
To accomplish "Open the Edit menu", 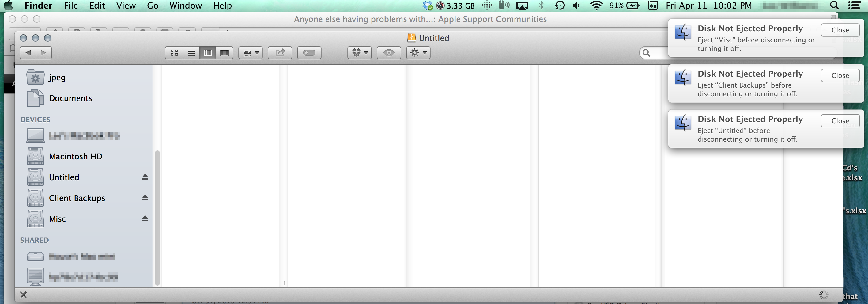I will pos(97,6).
